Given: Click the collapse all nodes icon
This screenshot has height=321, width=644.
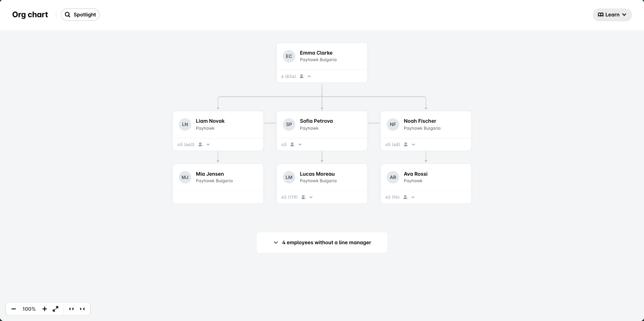Looking at the screenshot, I should coord(82,309).
